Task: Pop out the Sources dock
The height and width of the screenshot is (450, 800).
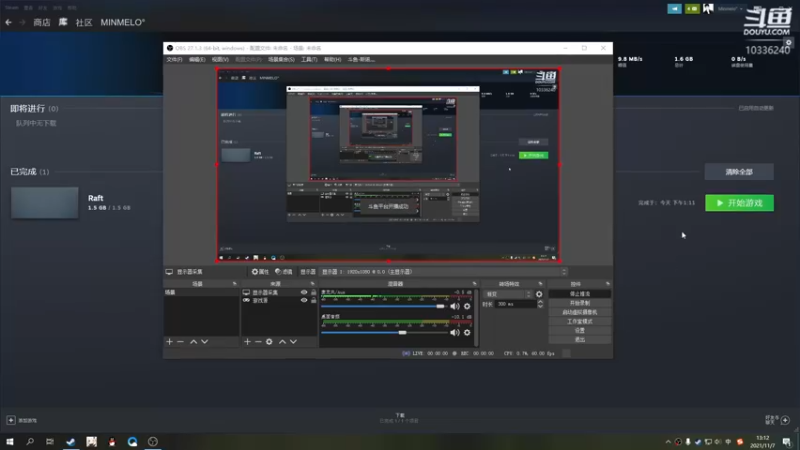Action: tap(312, 284)
